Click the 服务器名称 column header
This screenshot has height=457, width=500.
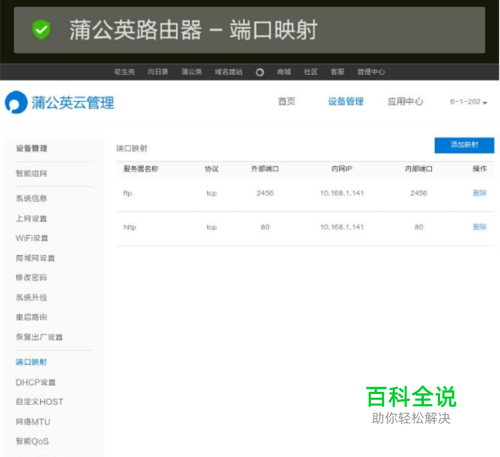141,169
